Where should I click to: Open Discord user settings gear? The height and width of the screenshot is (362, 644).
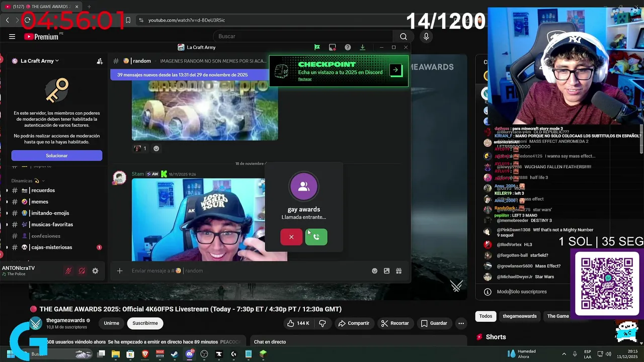(x=95, y=271)
